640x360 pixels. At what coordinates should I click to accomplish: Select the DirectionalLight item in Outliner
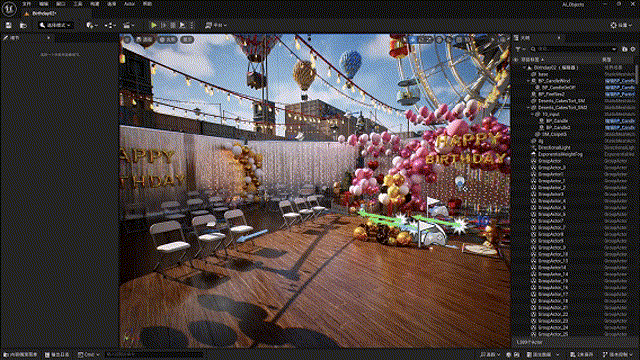coord(554,148)
